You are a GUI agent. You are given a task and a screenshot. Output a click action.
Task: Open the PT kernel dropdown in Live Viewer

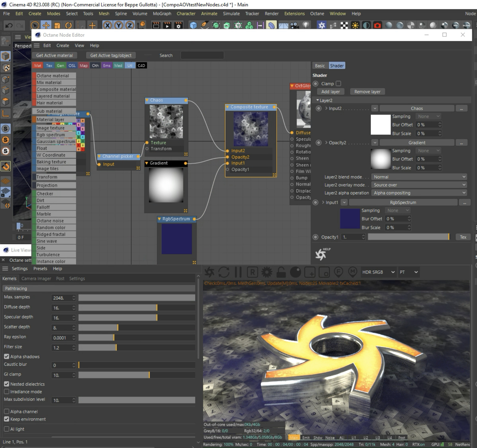click(x=409, y=272)
